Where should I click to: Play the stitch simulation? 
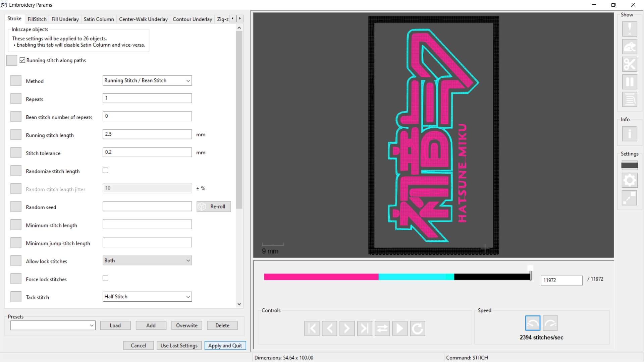pos(400,328)
